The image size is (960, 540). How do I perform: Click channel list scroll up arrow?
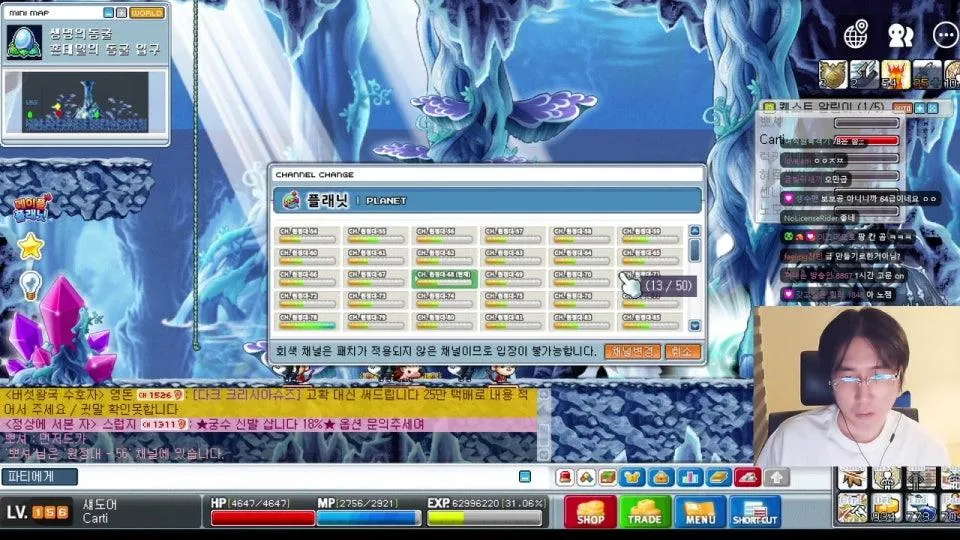[694, 231]
